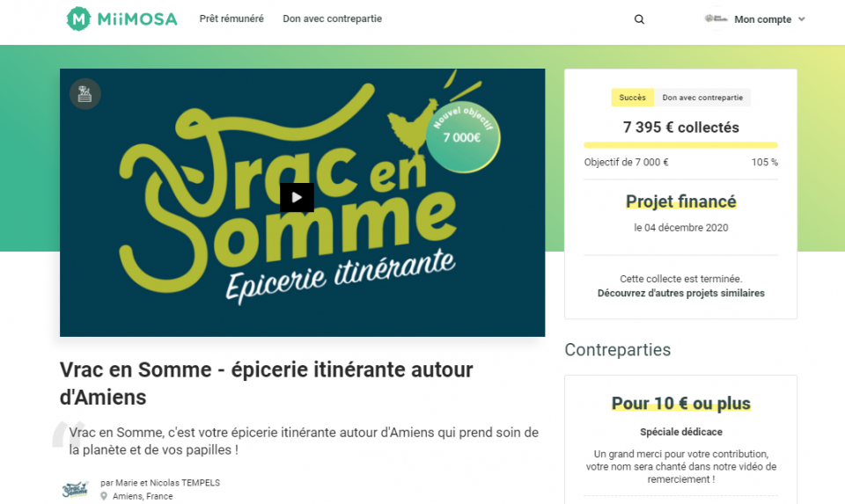Open the search magnifier icon

pos(639,19)
